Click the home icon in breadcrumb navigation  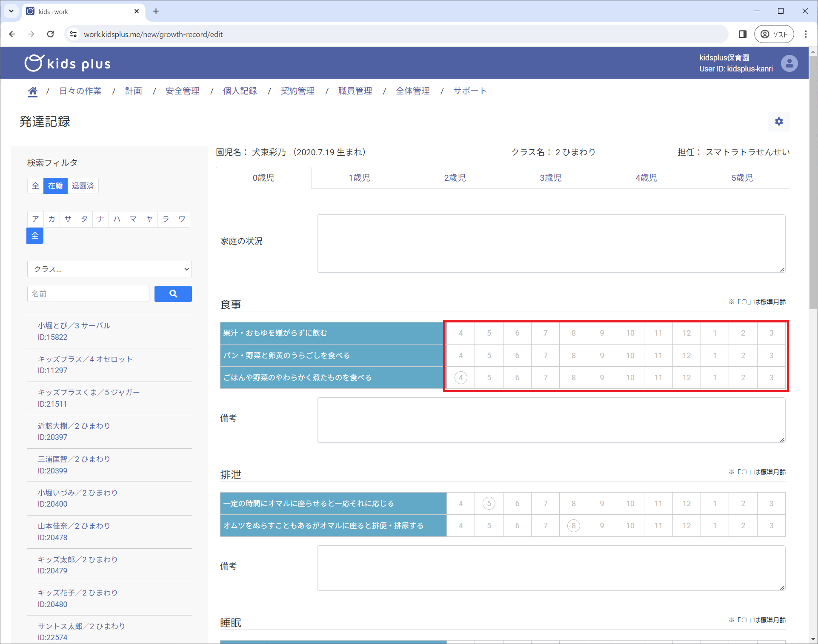click(x=33, y=91)
